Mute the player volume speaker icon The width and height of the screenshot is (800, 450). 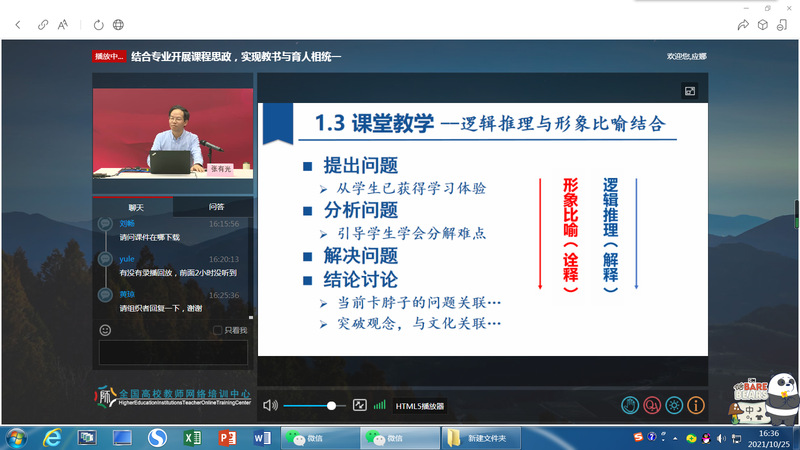269,405
